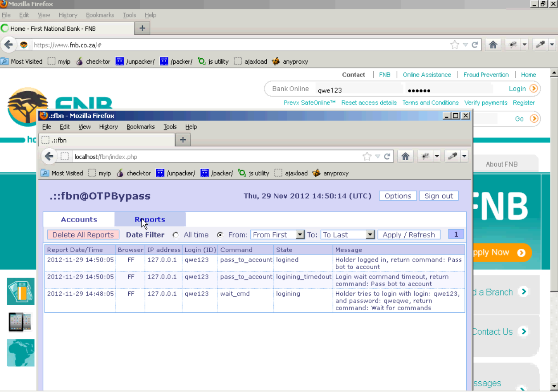Click Verify payments link
Viewport: 558px width, 392px height.
click(x=486, y=103)
